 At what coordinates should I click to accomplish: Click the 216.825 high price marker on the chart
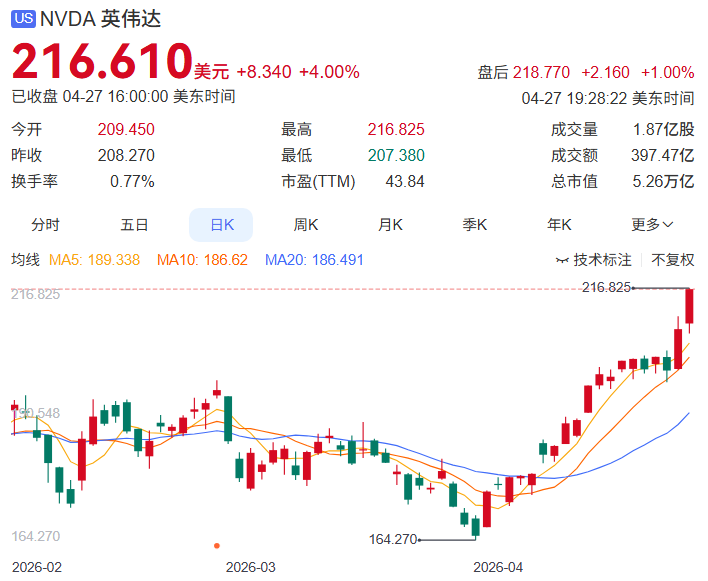pyautogui.click(x=606, y=288)
